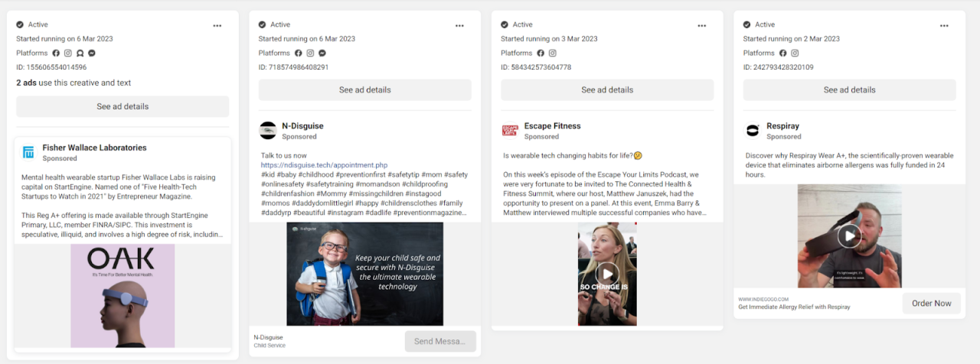
Task: Open three-dot menu on Escape Fitness ad card
Action: pos(702,25)
